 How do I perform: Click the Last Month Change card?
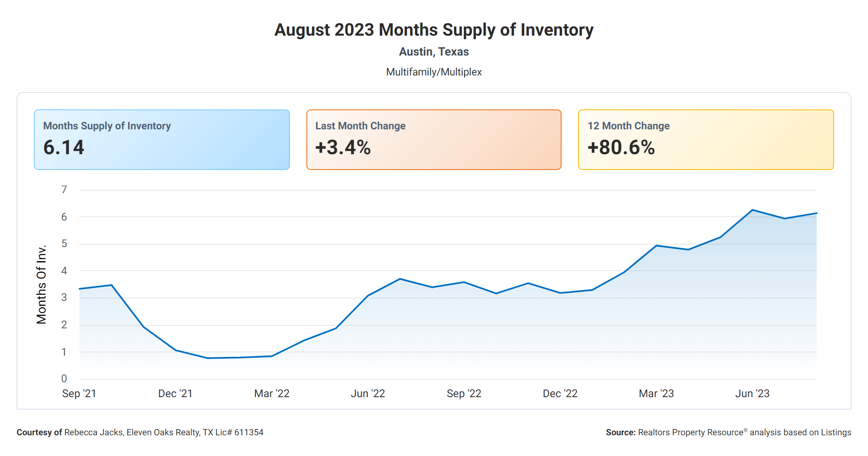point(434,139)
